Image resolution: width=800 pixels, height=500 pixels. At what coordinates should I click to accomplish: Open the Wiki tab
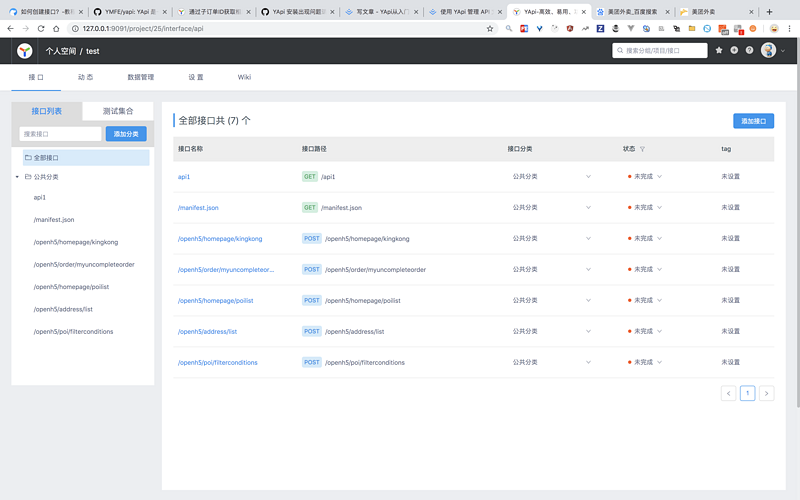(244, 77)
